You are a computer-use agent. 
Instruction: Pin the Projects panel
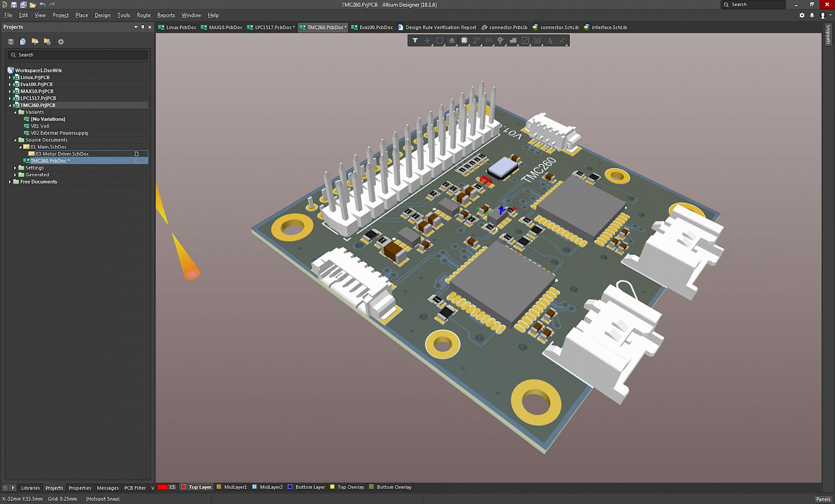(x=143, y=27)
